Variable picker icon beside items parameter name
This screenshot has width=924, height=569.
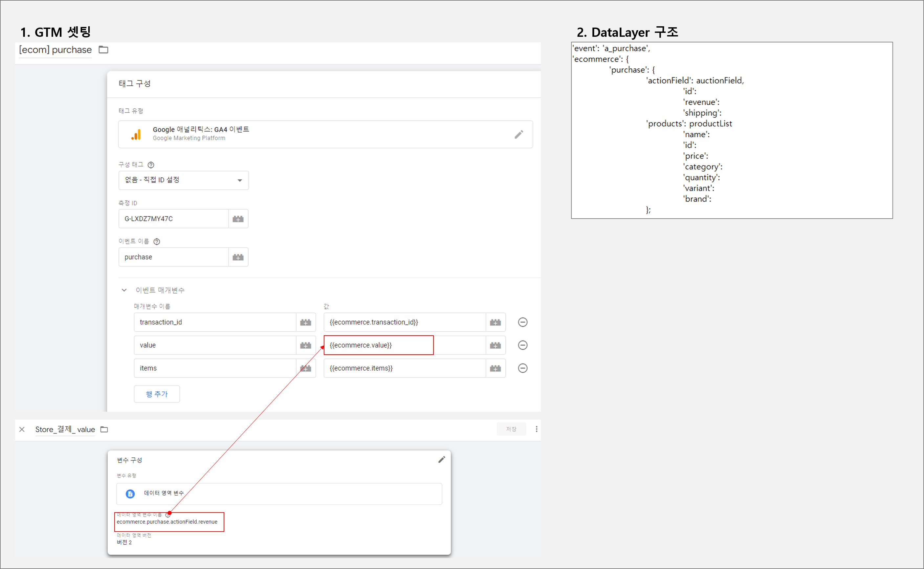pyautogui.click(x=306, y=368)
